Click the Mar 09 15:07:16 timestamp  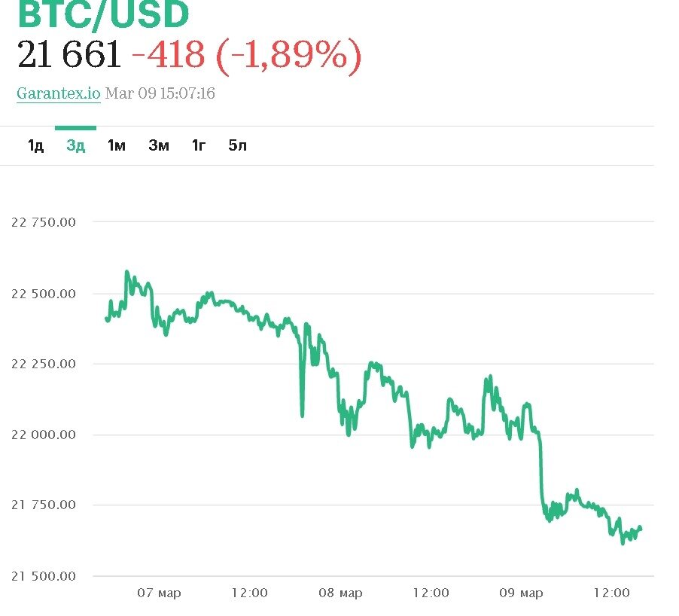click(x=160, y=93)
